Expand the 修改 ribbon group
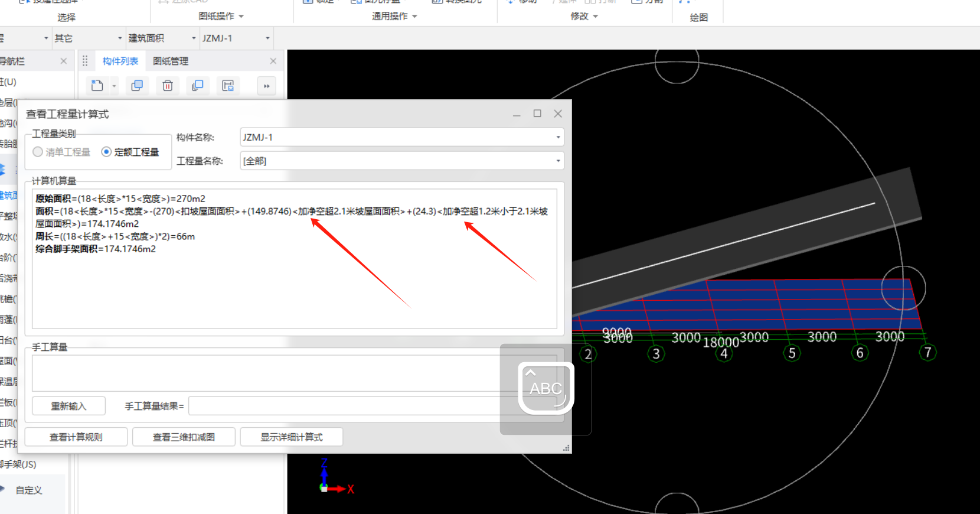The width and height of the screenshot is (980, 514). click(584, 17)
